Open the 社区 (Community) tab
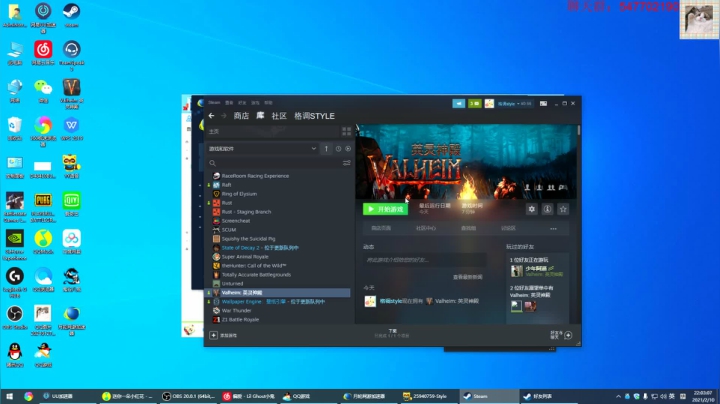The image size is (720, 404). [279, 116]
